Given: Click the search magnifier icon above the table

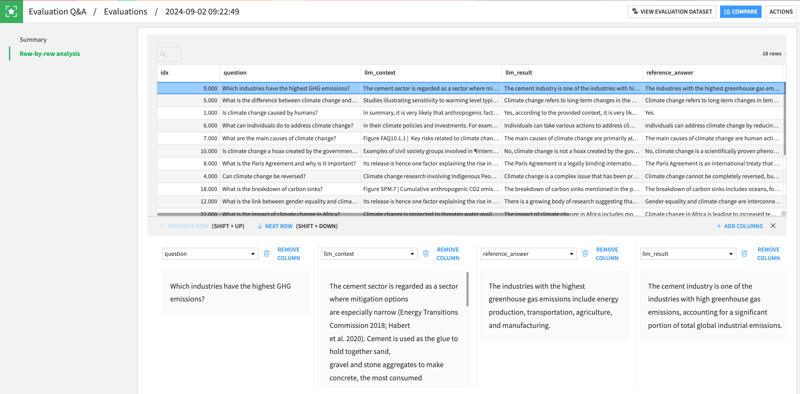Looking at the screenshot, I should pyautogui.click(x=163, y=54).
